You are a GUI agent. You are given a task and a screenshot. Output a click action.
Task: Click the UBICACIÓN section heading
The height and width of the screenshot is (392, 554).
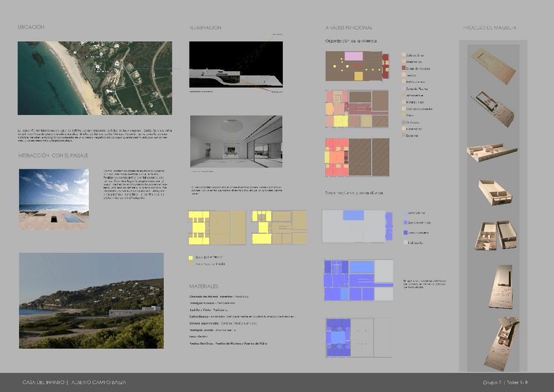pyautogui.click(x=31, y=27)
